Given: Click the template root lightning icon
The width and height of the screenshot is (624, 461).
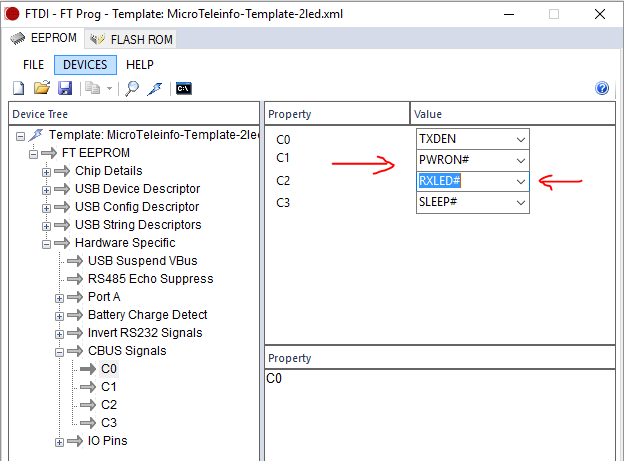Looking at the screenshot, I should pos(36,135).
